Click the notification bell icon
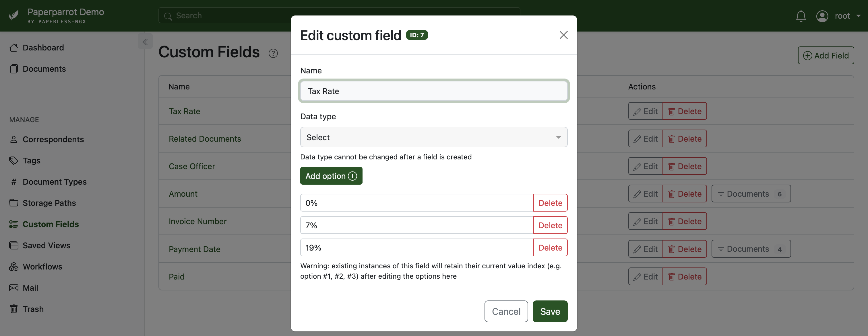The image size is (868, 336). click(801, 16)
